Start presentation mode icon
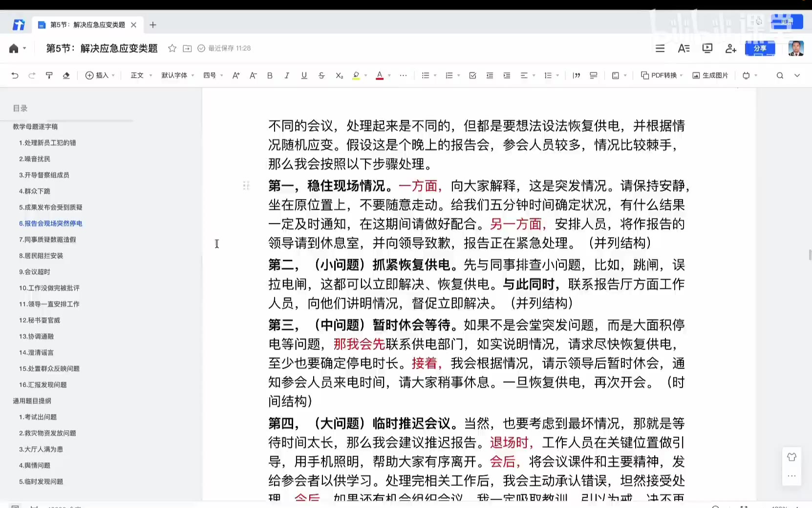This screenshot has height=508, width=812. [x=707, y=48]
